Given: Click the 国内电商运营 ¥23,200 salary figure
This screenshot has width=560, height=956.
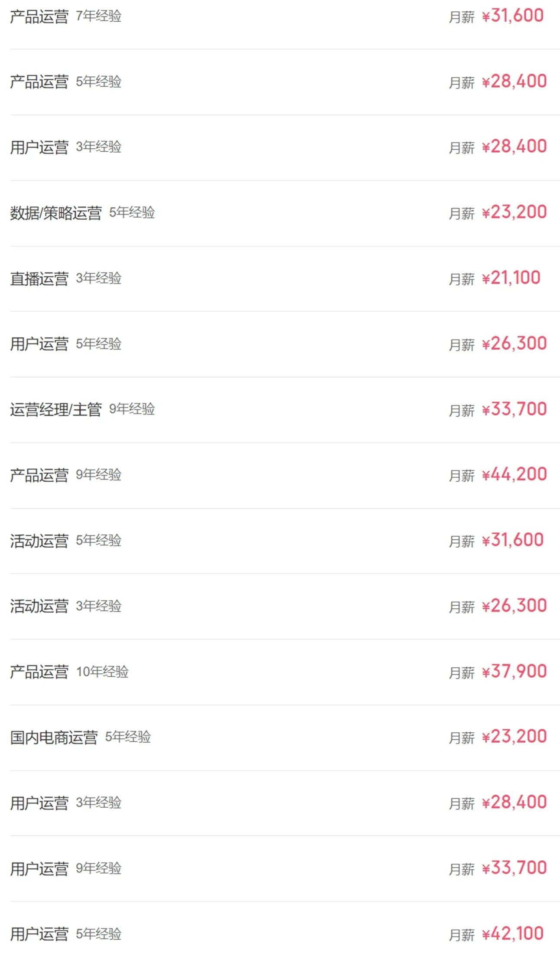Looking at the screenshot, I should [x=514, y=737].
